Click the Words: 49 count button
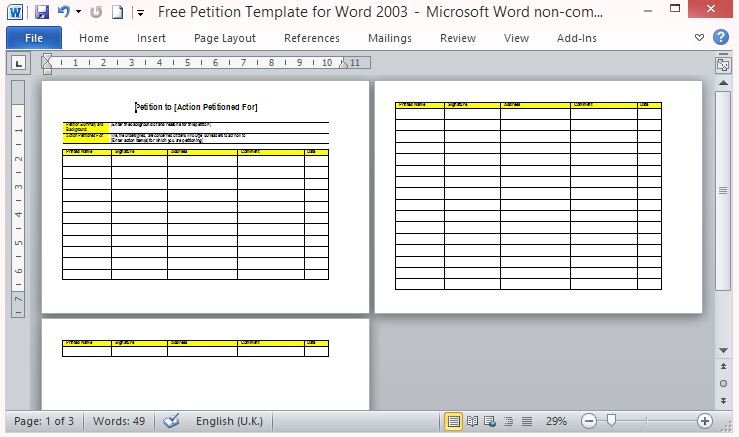This screenshot has width=739, height=437. [118, 421]
